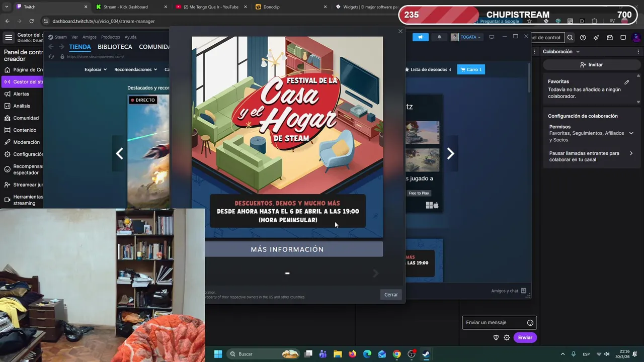Screen dimensions: 644x362
Task: Open Twitch inbox notifications icon
Action: tap(610, 38)
